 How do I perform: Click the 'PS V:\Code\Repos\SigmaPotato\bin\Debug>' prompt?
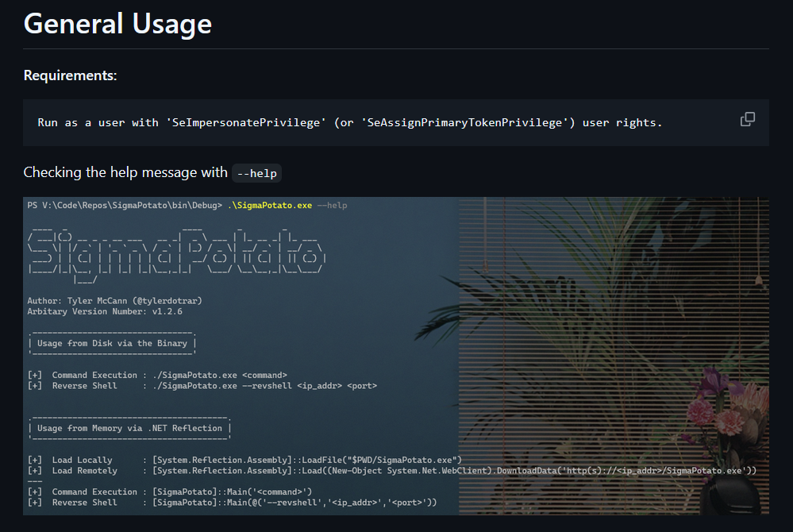[125, 206]
